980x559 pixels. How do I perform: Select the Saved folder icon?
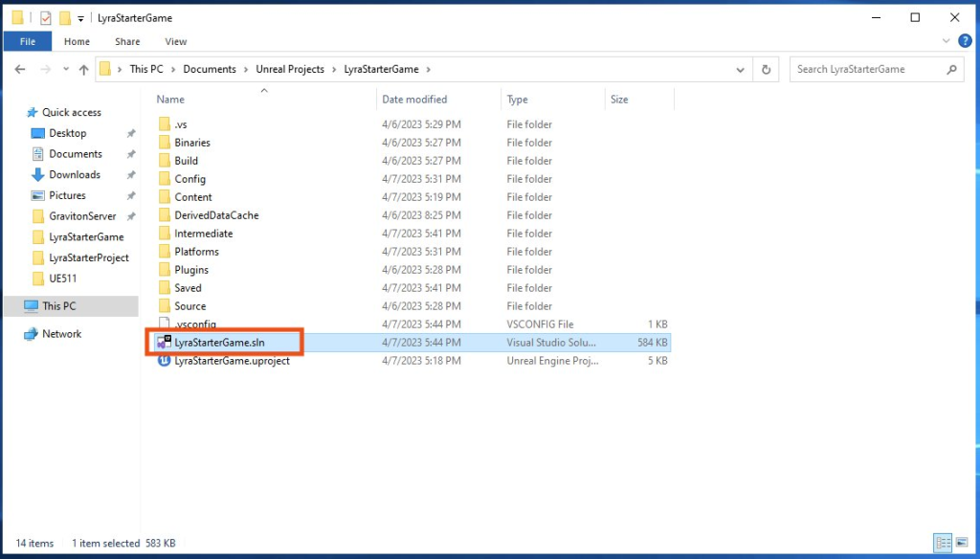click(x=165, y=287)
